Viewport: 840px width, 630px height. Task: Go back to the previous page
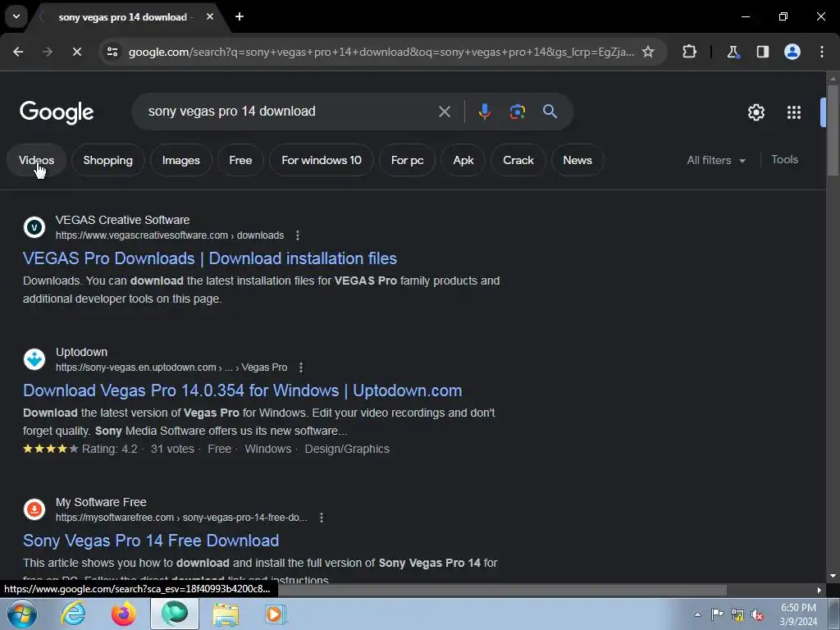pyautogui.click(x=18, y=52)
